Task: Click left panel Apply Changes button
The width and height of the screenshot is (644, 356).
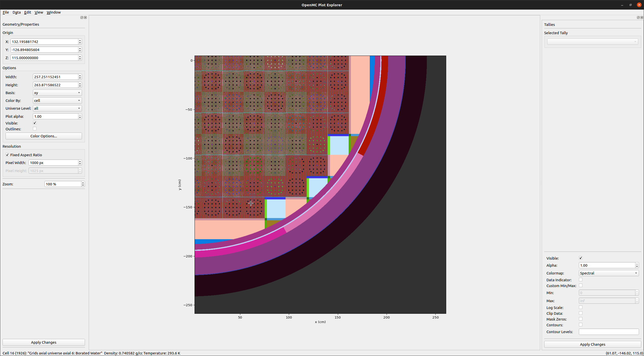Action: pyautogui.click(x=43, y=342)
